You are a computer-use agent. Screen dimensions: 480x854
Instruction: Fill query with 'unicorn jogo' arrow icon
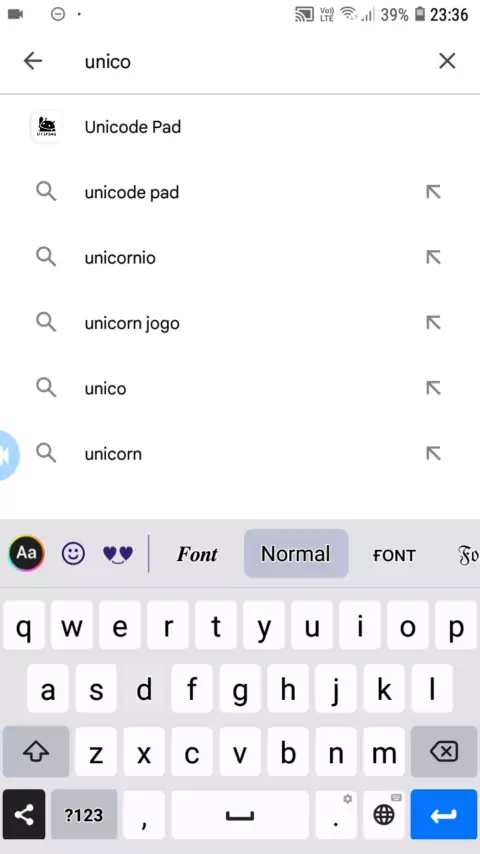[433, 323]
